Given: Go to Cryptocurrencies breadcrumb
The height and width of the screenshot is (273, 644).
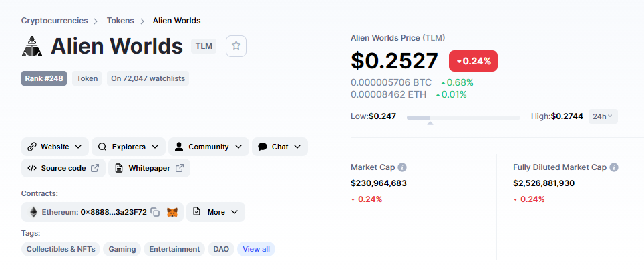Looking at the screenshot, I should [55, 21].
